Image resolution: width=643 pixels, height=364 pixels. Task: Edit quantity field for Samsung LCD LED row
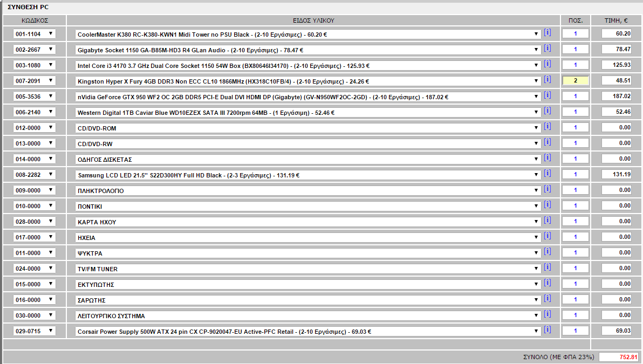pyautogui.click(x=576, y=174)
